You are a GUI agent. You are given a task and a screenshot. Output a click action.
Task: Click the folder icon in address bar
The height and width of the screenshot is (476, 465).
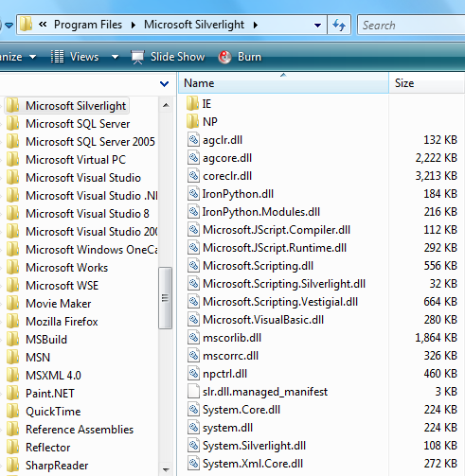click(27, 25)
